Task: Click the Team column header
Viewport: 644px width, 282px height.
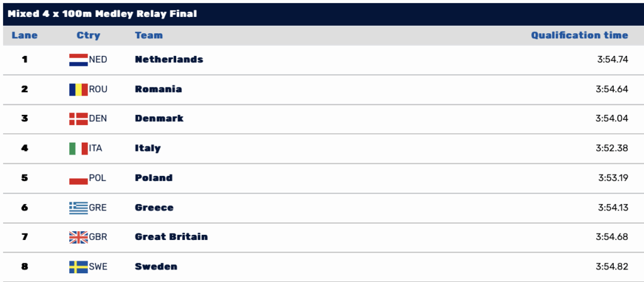Action: point(148,35)
